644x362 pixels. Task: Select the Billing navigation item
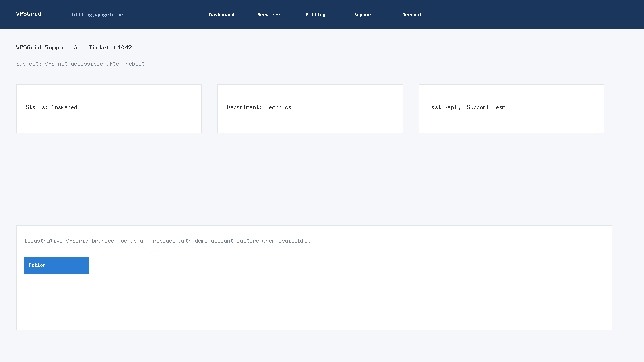pyautogui.click(x=315, y=15)
